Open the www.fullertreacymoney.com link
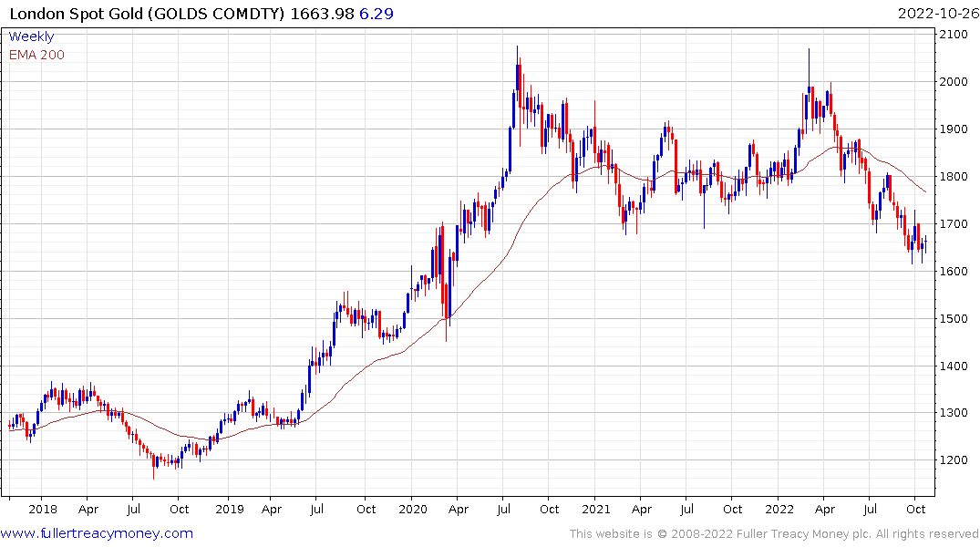This screenshot has height=547, width=980. point(97,534)
